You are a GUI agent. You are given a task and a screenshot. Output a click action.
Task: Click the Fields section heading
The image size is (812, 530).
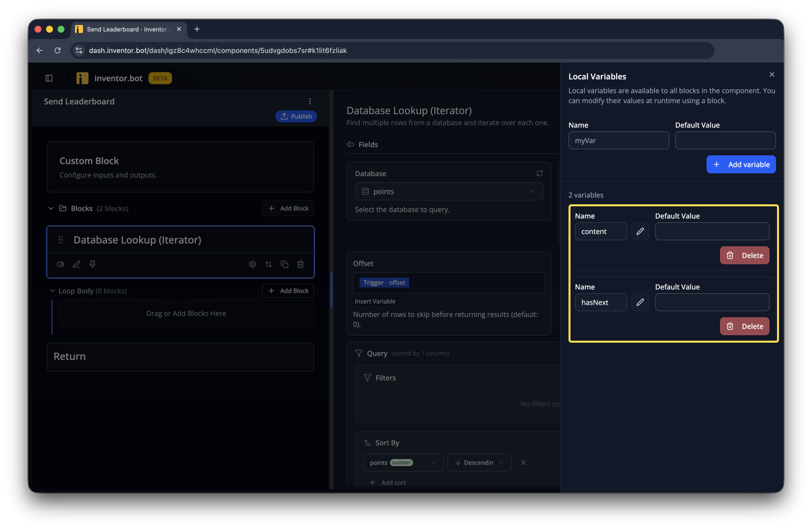click(x=368, y=144)
